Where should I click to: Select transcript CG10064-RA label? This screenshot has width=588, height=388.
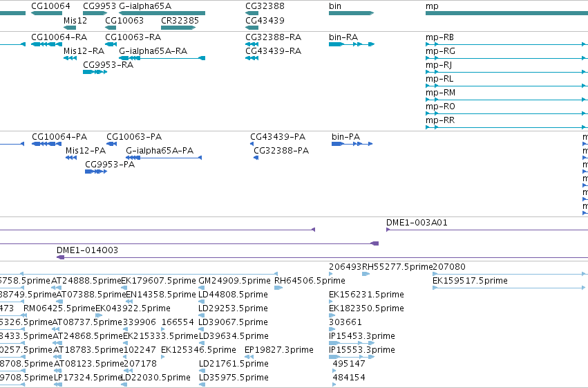point(59,37)
